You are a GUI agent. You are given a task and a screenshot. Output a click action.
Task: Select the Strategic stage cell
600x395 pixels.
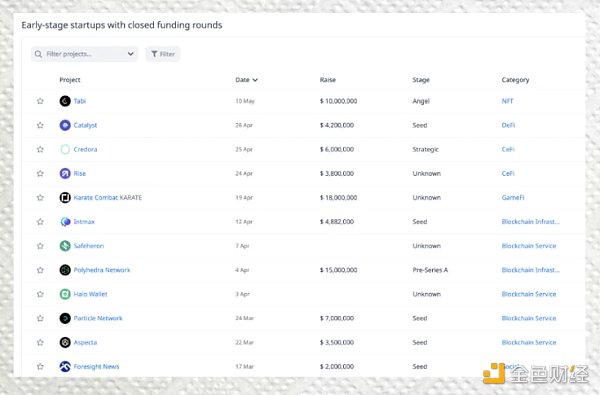click(x=426, y=149)
